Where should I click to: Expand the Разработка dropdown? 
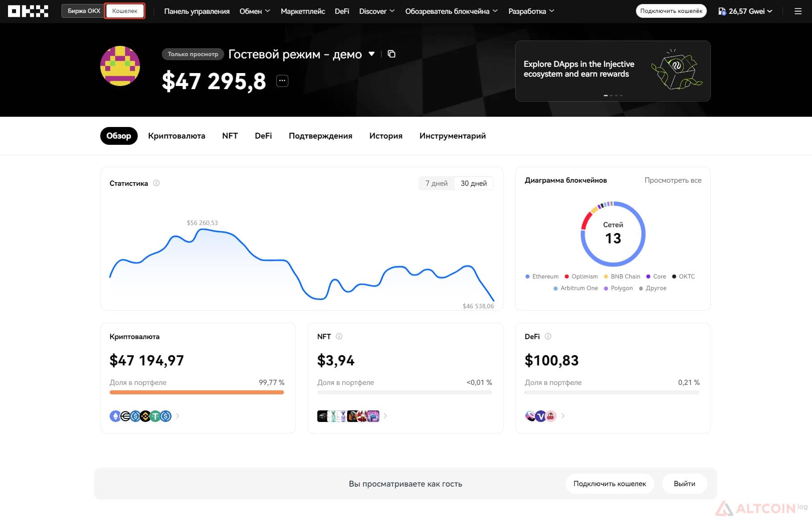[x=531, y=11]
